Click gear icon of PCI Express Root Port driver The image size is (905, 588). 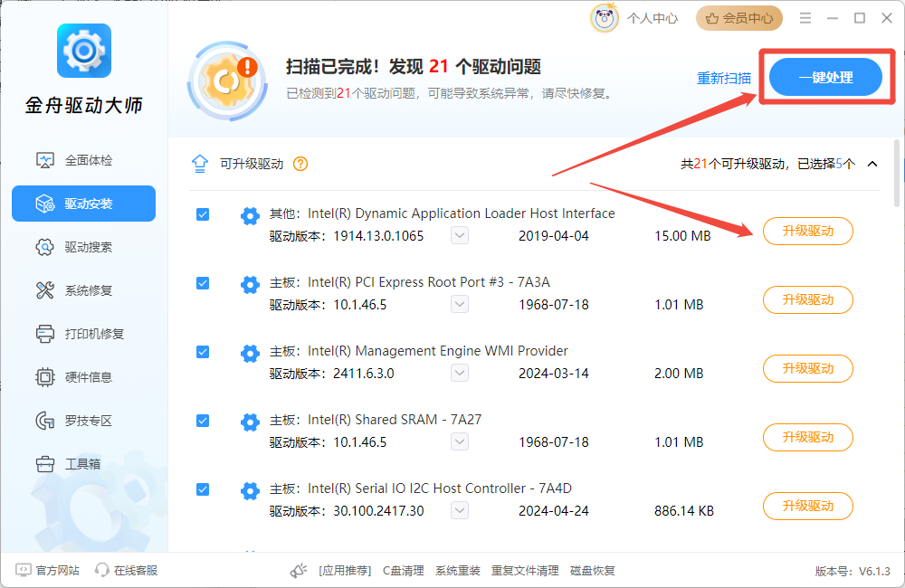point(250,284)
